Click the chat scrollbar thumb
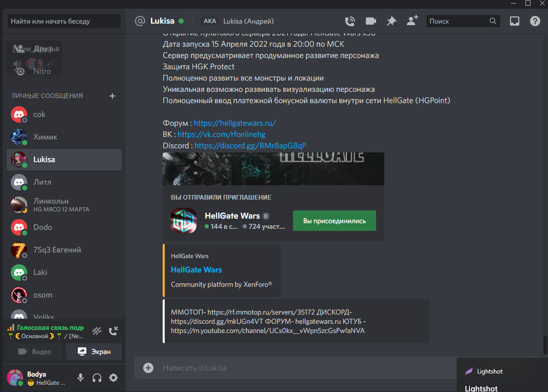The image size is (548, 392). (545, 345)
